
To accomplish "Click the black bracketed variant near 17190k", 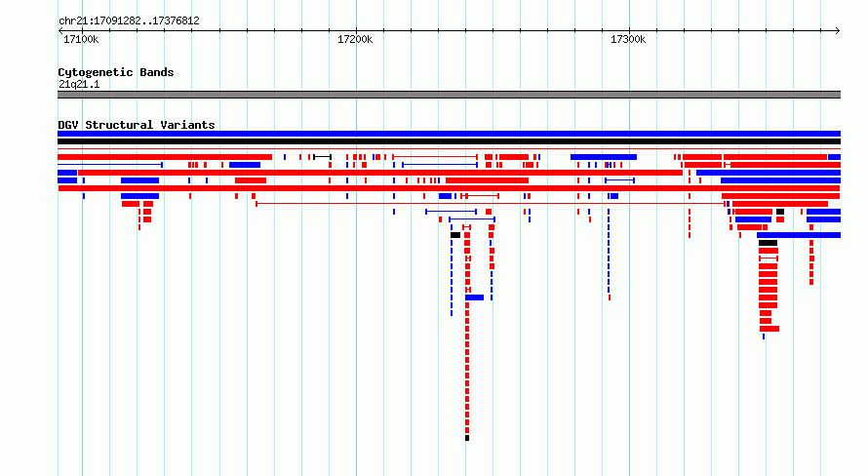I will [x=322, y=157].
